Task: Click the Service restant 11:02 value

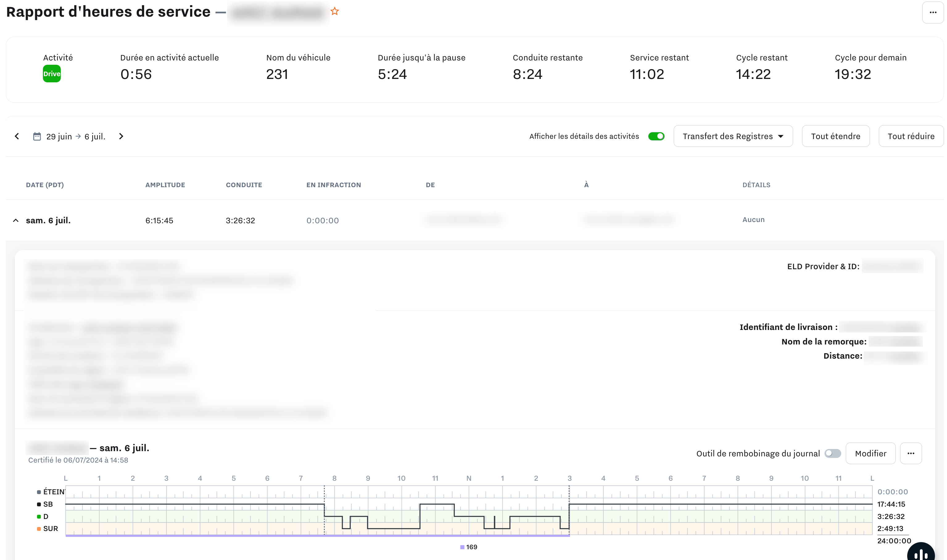Action: click(647, 74)
